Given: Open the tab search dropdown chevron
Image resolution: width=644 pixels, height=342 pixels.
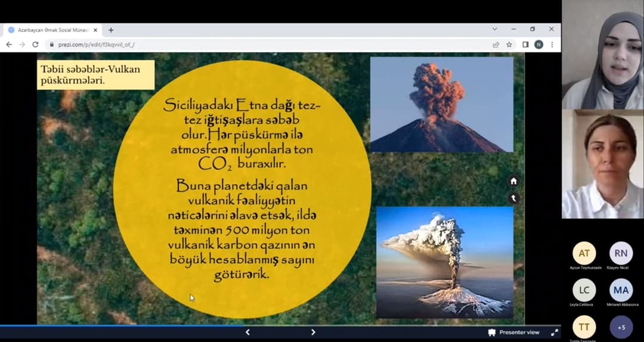Looking at the screenshot, I should (x=494, y=29).
